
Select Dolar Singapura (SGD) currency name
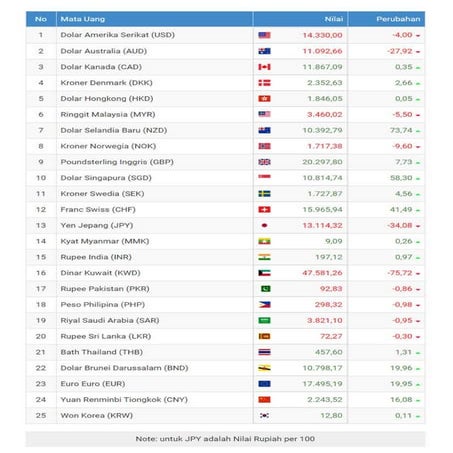[106, 178]
